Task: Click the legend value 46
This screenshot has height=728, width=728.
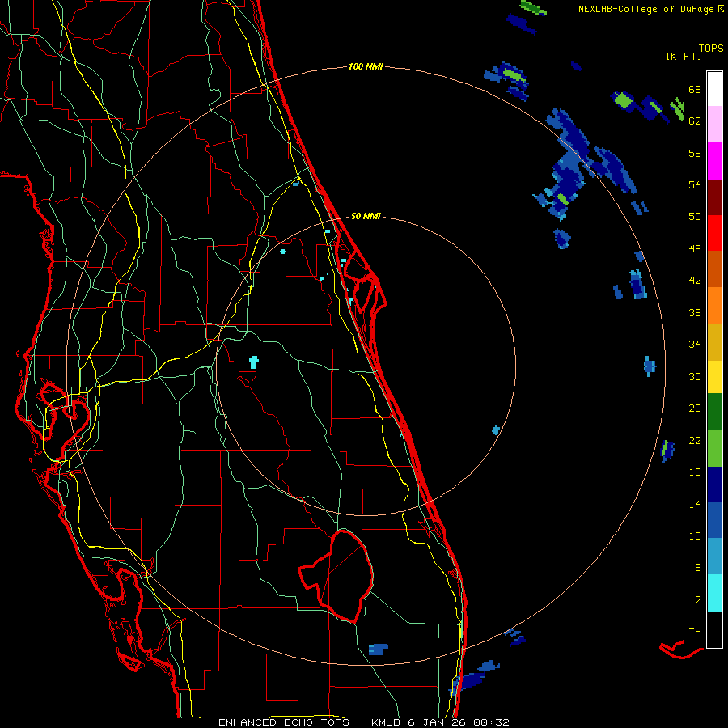Action: [x=695, y=248]
